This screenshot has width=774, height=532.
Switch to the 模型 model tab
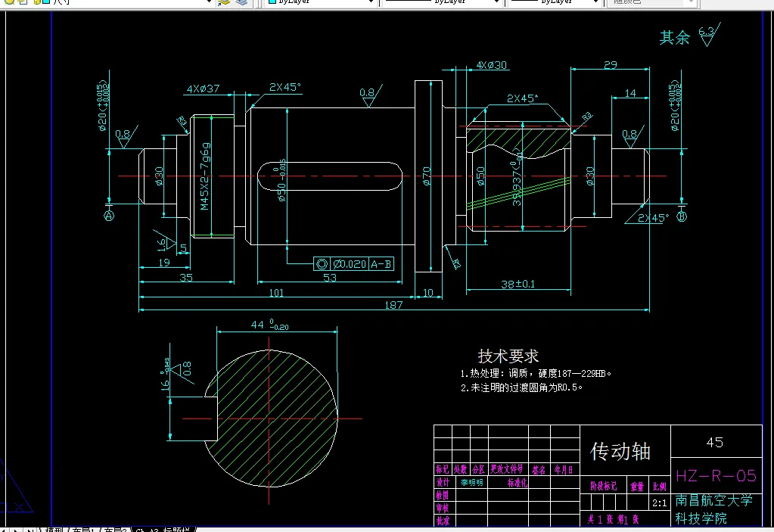point(56,530)
